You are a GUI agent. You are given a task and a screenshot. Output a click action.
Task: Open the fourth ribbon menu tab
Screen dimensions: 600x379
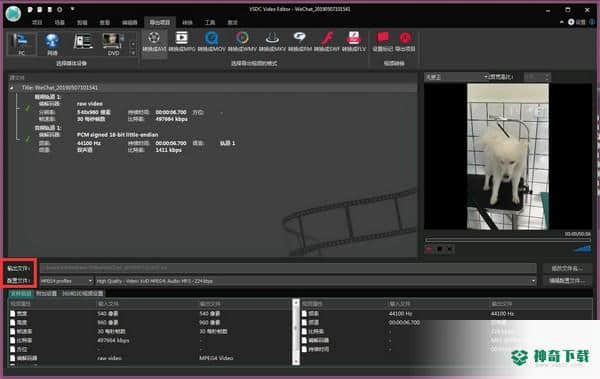point(104,23)
